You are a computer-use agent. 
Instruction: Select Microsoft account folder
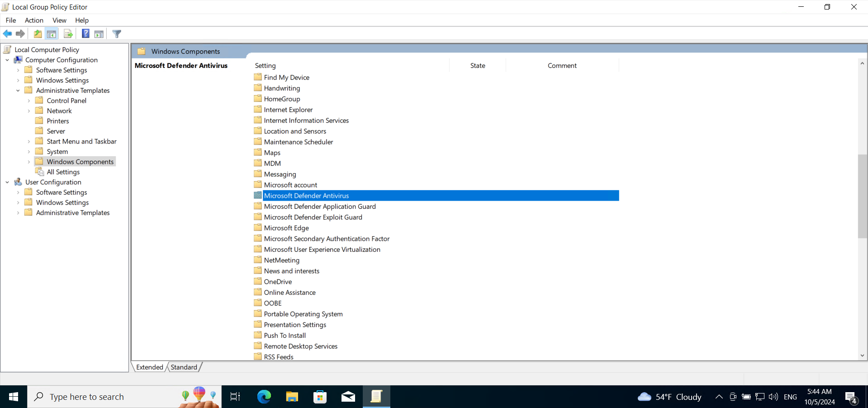(x=290, y=185)
